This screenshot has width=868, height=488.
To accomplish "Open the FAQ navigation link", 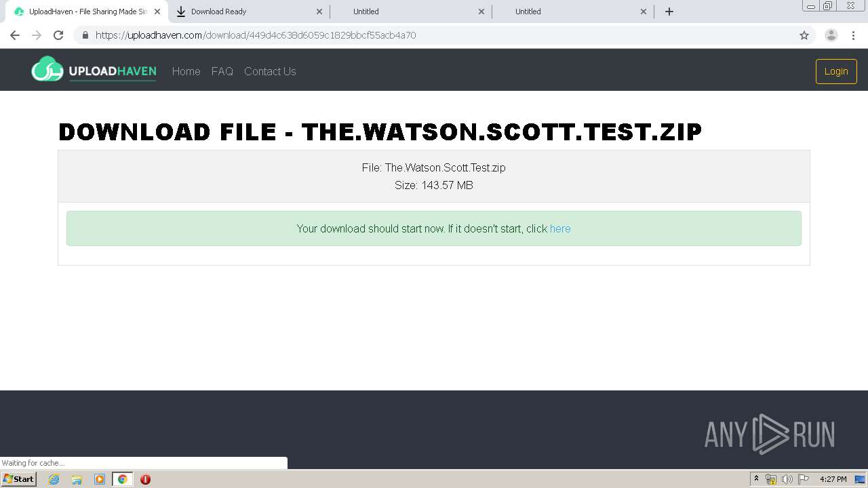I will [x=222, y=71].
